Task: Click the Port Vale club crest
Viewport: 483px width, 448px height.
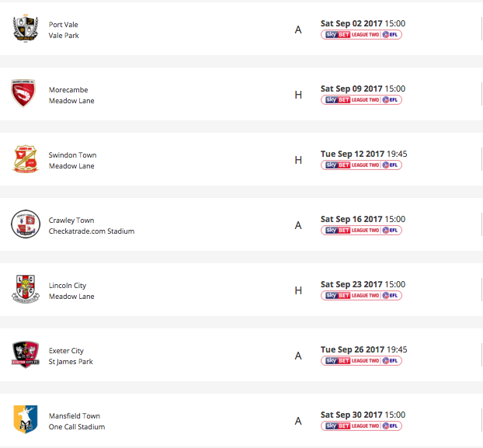Action: pos(26,28)
